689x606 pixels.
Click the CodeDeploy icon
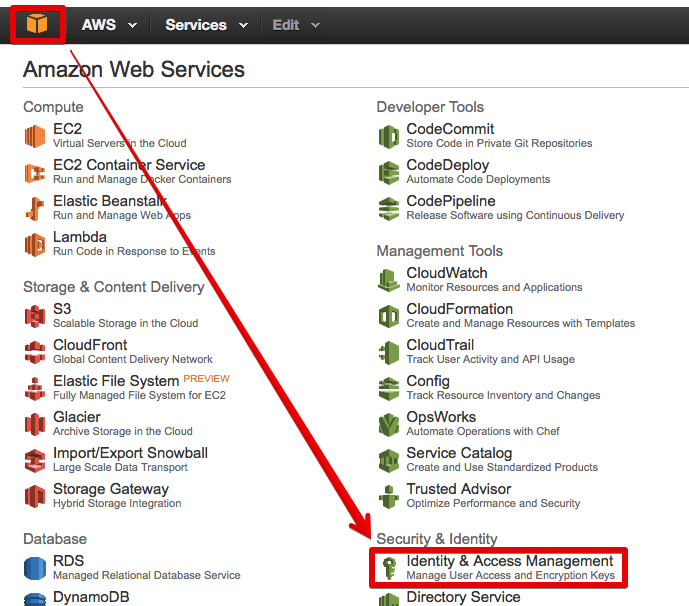(389, 173)
